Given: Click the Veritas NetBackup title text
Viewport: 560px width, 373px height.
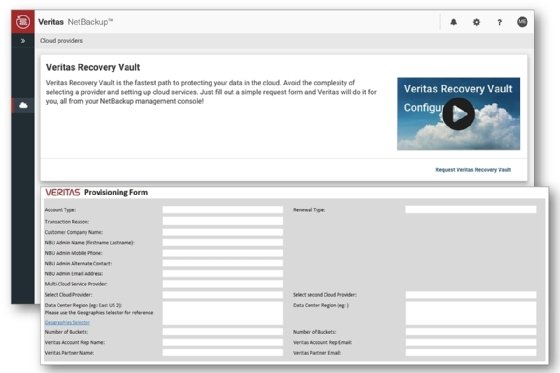Looking at the screenshot, I should (x=76, y=22).
